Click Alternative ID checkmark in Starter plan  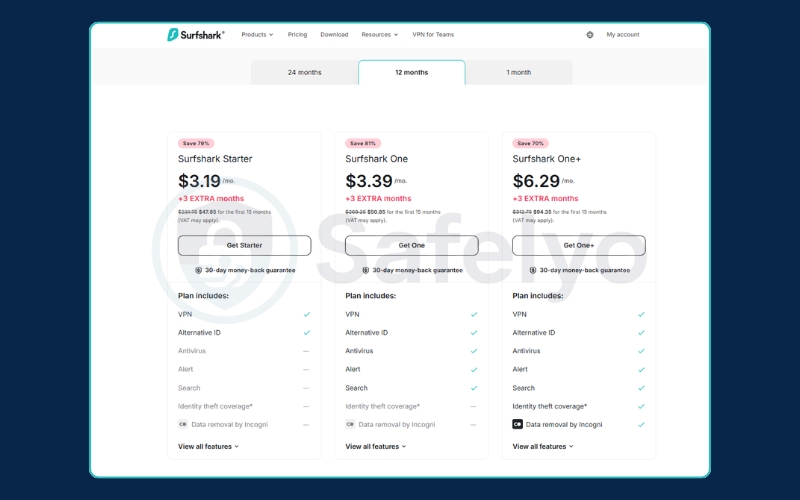[x=307, y=333]
